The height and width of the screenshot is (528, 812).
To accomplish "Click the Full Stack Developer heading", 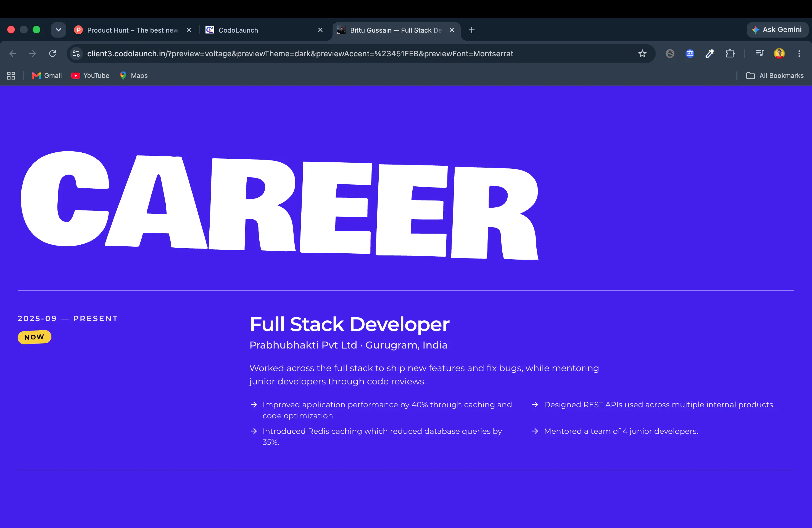I will (x=350, y=324).
